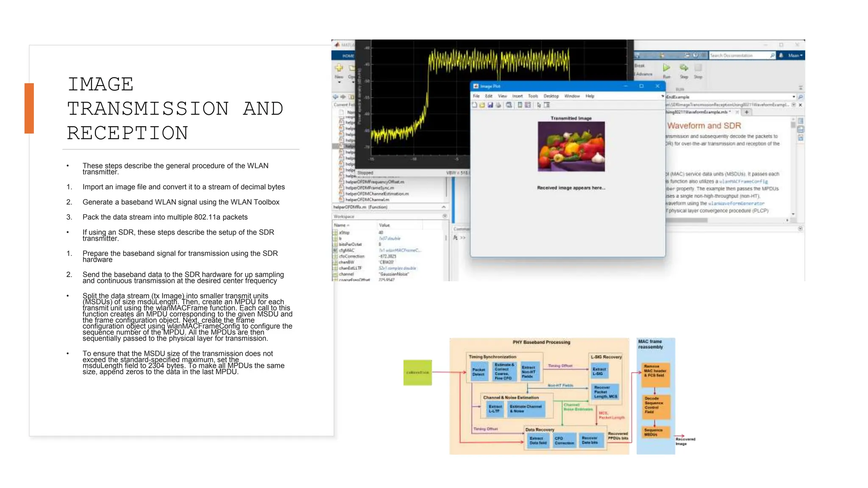
Task: Click the Insert Colorbar icon in Image Plot
Action: click(x=520, y=105)
